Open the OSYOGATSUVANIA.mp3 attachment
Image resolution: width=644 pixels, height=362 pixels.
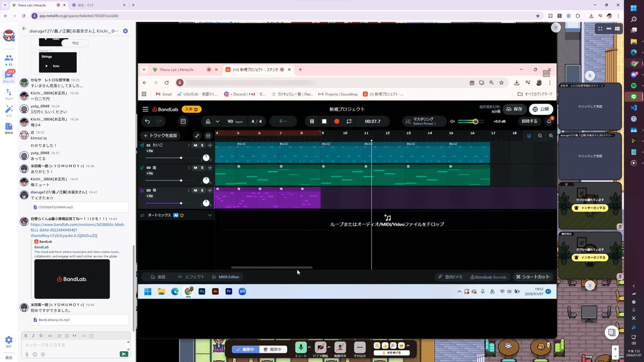[79, 207]
